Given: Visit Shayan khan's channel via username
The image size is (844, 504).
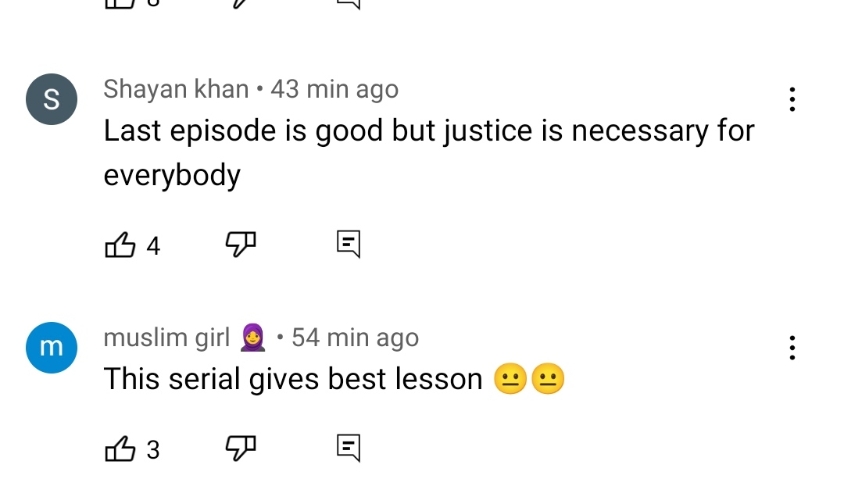Looking at the screenshot, I should pos(176,89).
